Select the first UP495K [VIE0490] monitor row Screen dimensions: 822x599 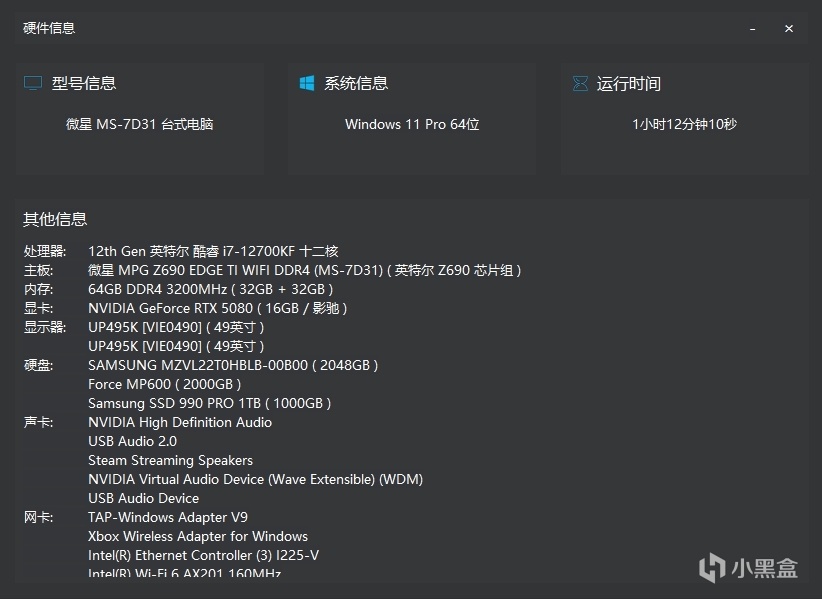pos(176,328)
